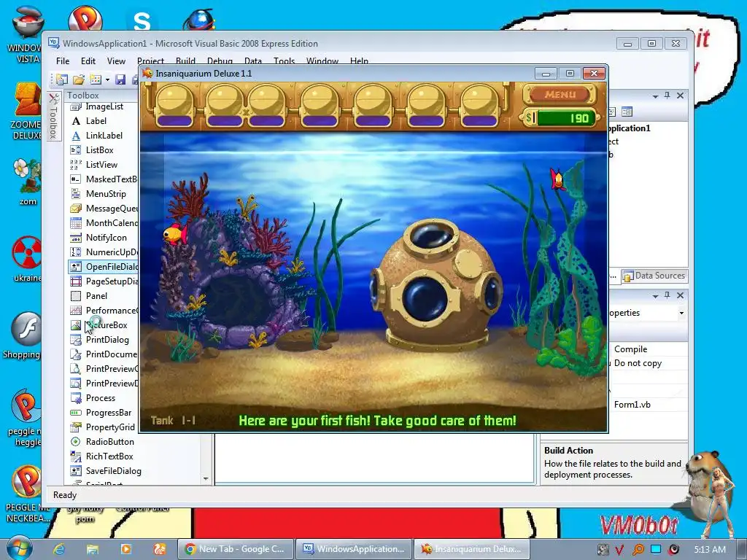Open the File menu
Image resolution: width=747 pixels, height=560 pixels.
[63, 61]
